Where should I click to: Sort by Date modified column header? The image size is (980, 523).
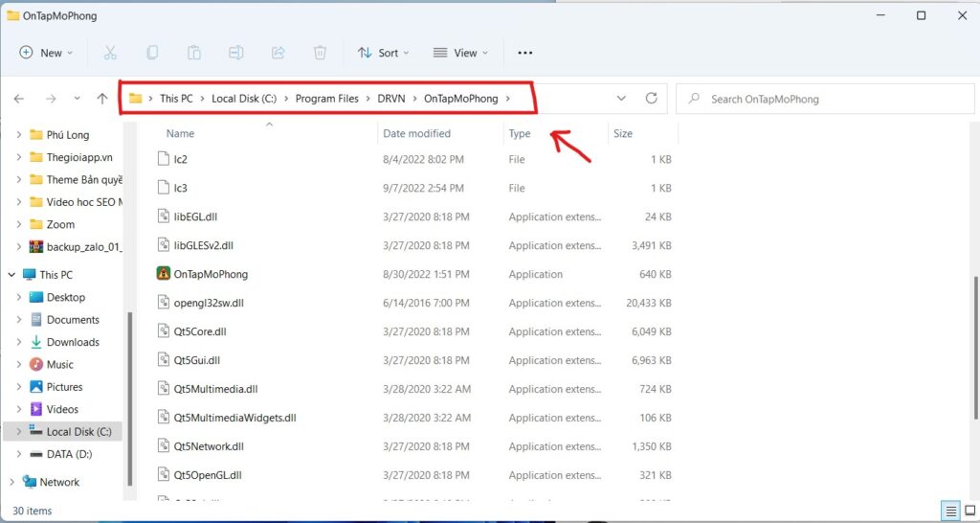417,133
